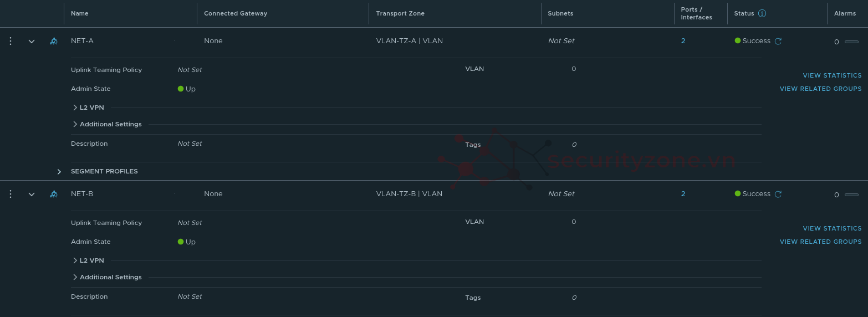Click the Transport Zone column header
The width and height of the screenshot is (868, 317).
400,13
